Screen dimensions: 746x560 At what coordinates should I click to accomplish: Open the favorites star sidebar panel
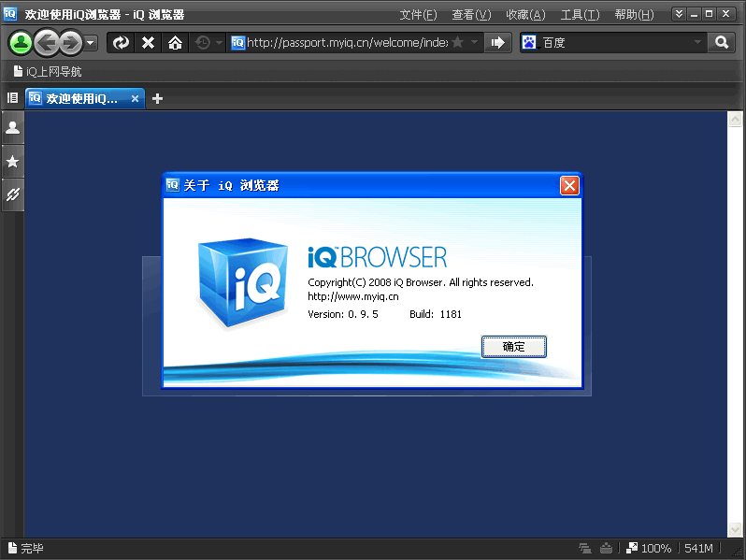click(13, 162)
